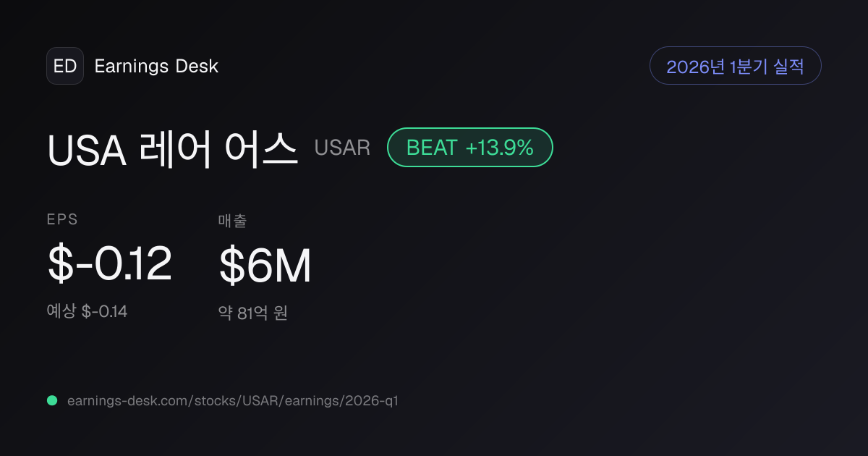The image size is (868, 456).
Task: Click the green status dot icon
Action: [52, 400]
